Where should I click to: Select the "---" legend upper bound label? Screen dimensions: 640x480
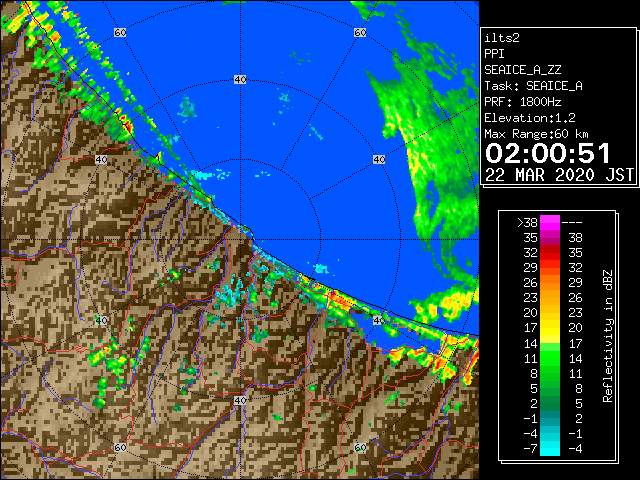[571, 223]
